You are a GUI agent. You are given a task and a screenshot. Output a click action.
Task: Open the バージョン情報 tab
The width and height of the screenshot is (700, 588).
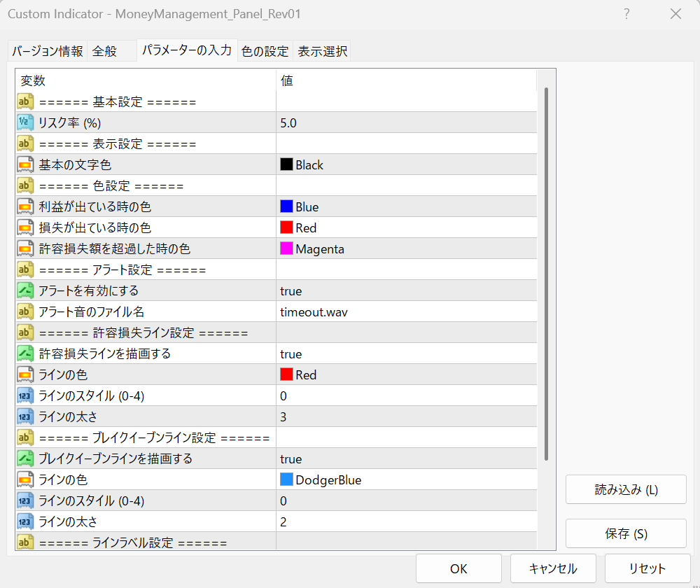tap(48, 51)
